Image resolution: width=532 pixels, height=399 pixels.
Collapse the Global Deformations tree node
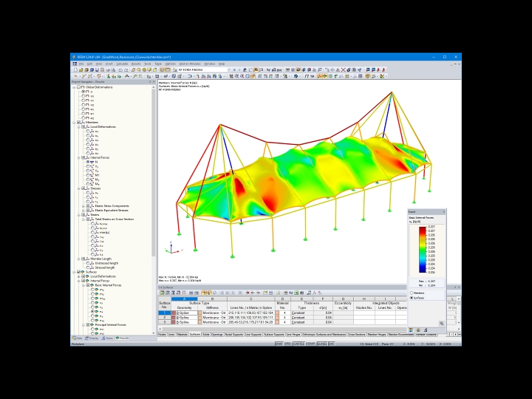click(74, 87)
